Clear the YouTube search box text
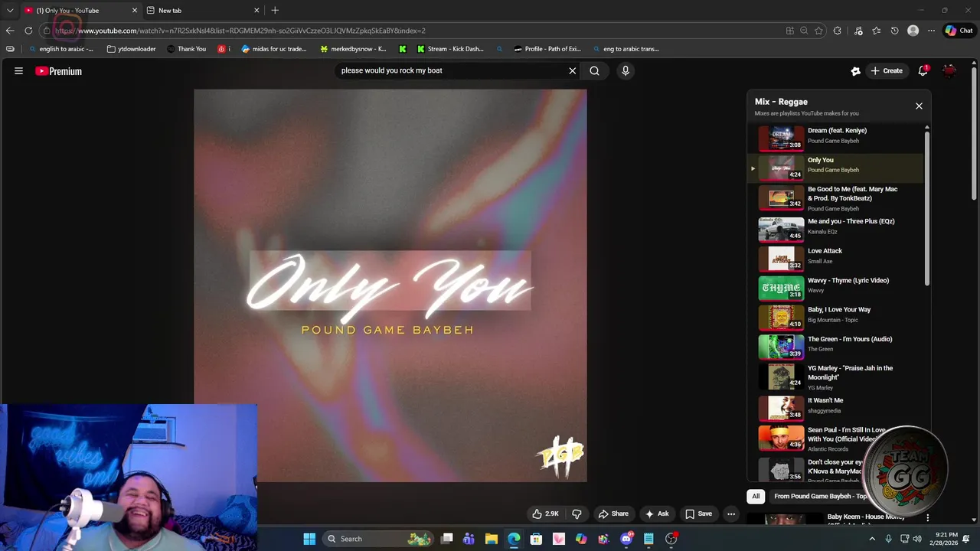 (572, 70)
